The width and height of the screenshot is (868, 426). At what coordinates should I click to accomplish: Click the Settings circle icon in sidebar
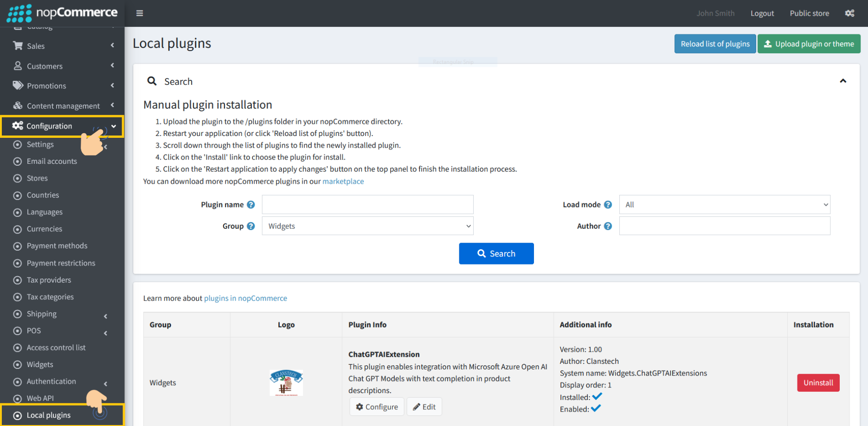coord(18,144)
